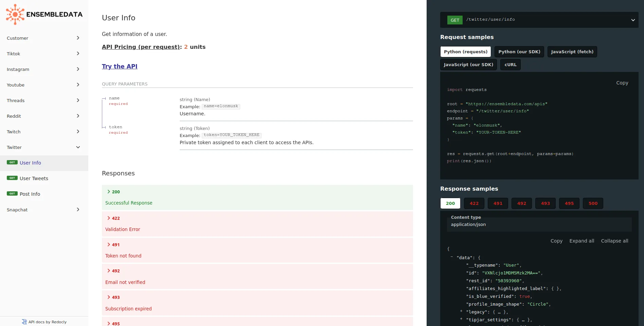
Task: Click the name=elonmusk example value
Action: click(221, 106)
